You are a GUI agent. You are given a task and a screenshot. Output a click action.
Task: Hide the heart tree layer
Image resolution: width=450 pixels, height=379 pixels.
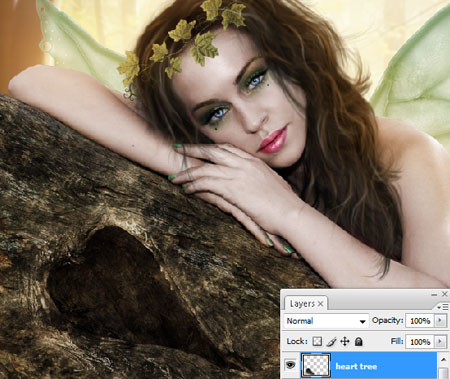click(x=290, y=365)
